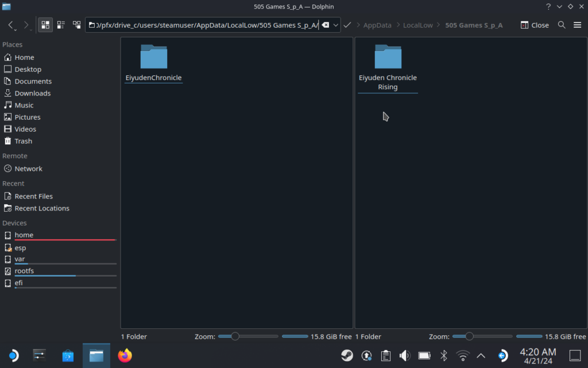Switch to Compact view mode
The image size is (588, 368).
[61, 25]
